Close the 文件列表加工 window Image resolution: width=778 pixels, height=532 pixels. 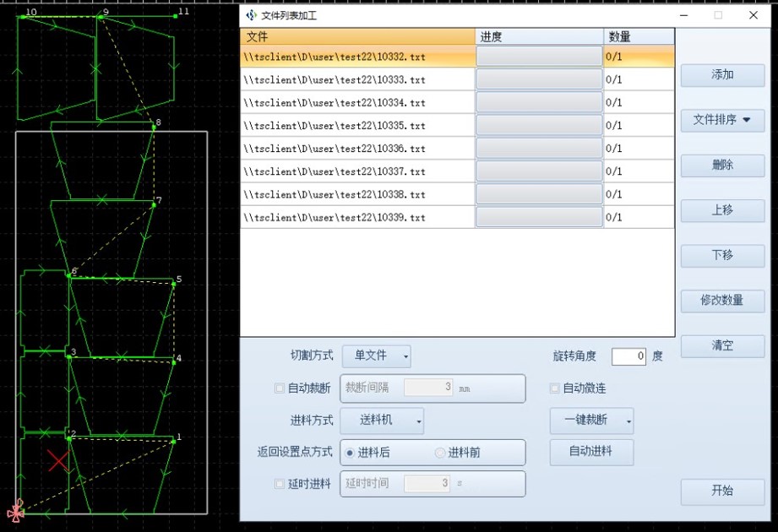(x=754, y=15)
